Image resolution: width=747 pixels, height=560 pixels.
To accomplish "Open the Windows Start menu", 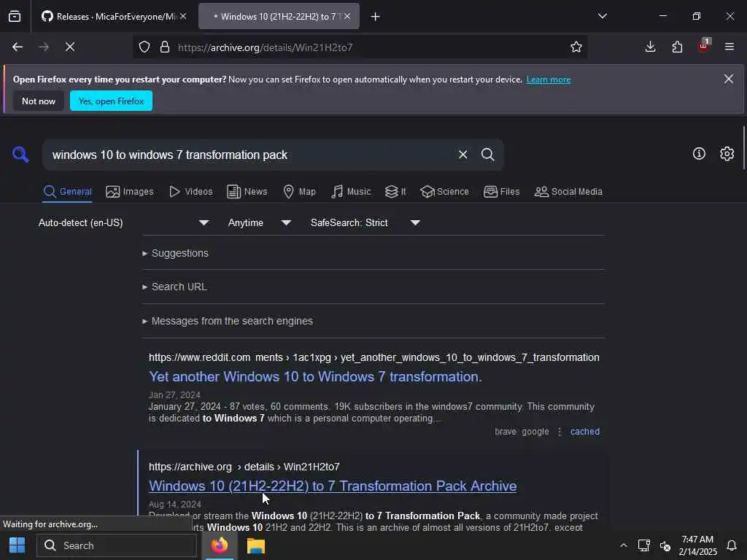I will (18, 545).
